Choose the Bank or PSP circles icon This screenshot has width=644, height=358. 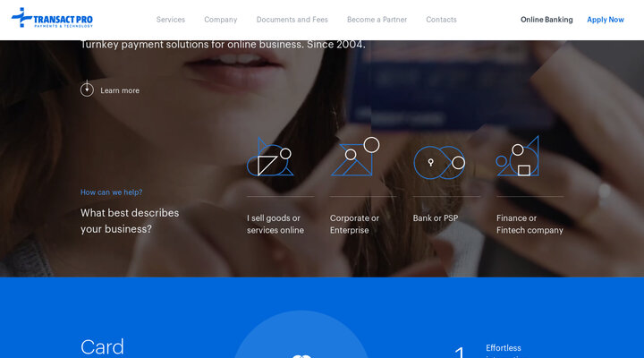tap(439, 162)
